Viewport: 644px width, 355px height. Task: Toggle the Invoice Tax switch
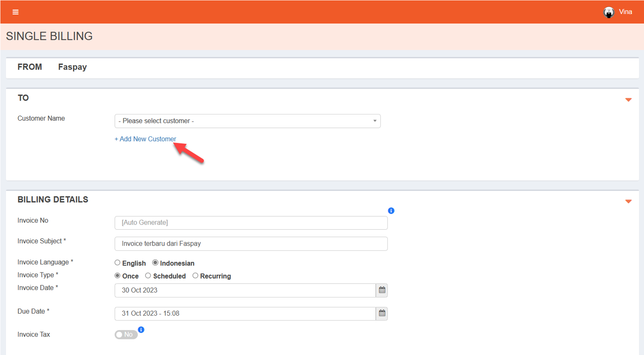tap(126, 335)
